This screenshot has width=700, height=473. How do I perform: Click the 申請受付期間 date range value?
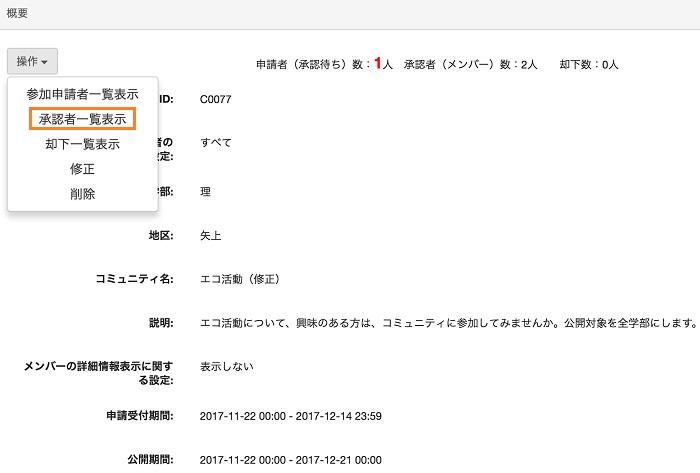[290, 416]
